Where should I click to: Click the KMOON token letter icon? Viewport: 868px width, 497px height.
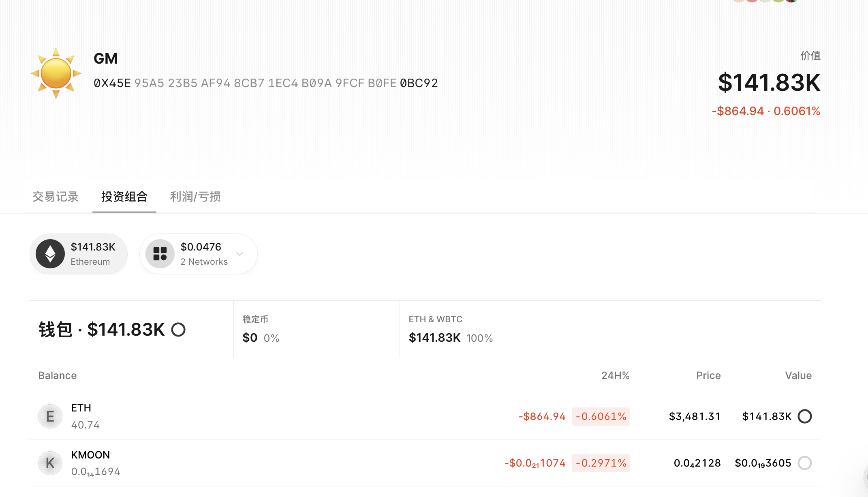(50, 463)
